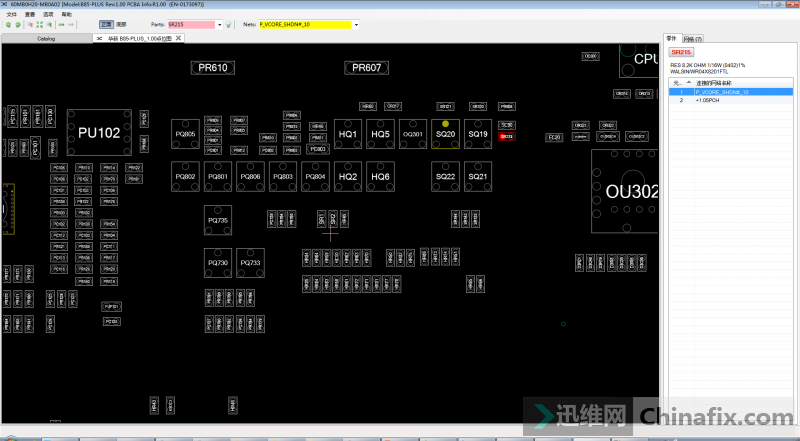The height and width of the screenshot is (441, 800).
Task: Click component OU302 on the board
Action: pyautogui.click(x=625, y=191)
